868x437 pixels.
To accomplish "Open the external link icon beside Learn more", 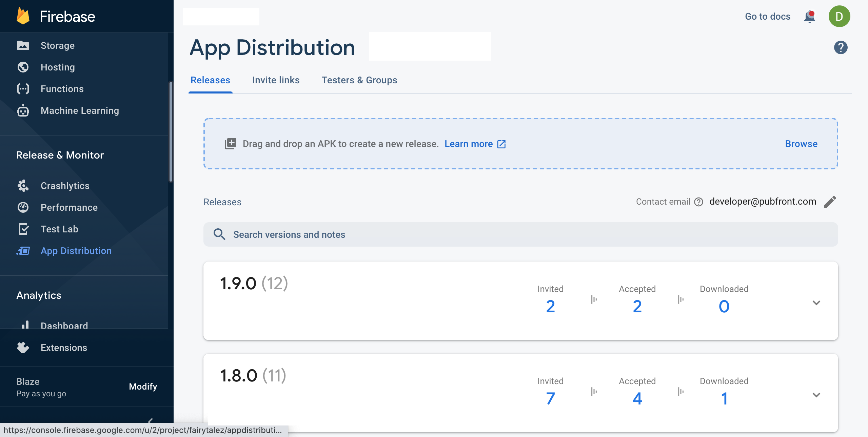I will pyautogui.click(x=501, y=144).
